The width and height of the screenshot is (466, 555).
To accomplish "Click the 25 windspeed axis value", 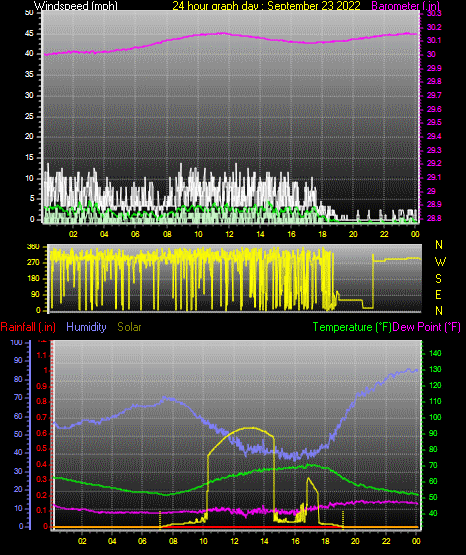I will pos(29,116).
